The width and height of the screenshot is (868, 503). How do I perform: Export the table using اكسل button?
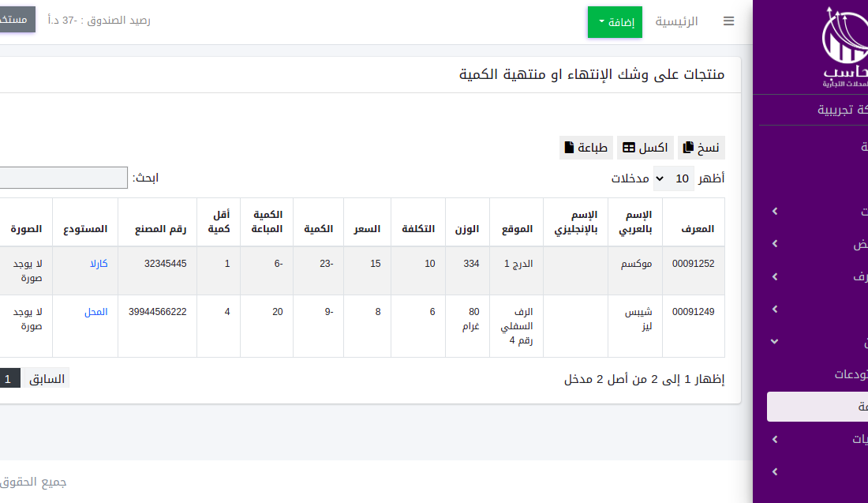click(645, 148)
